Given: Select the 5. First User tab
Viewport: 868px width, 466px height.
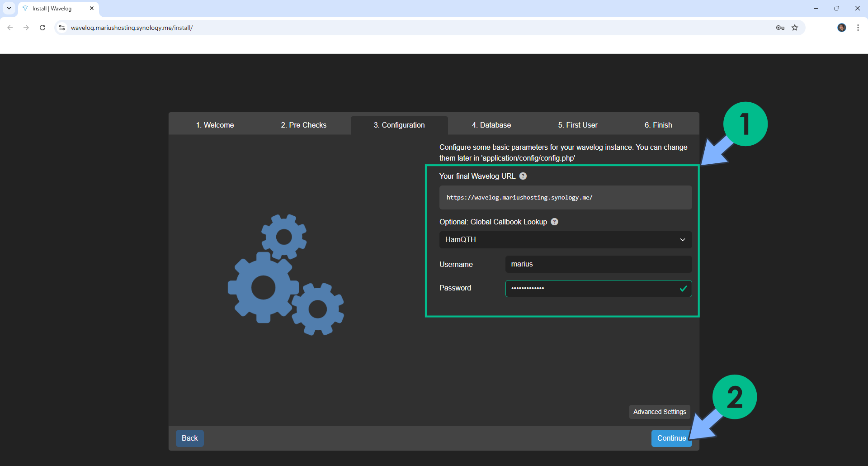Looking at the screenshot, I should pyautogui.click(x=577, y=125).
